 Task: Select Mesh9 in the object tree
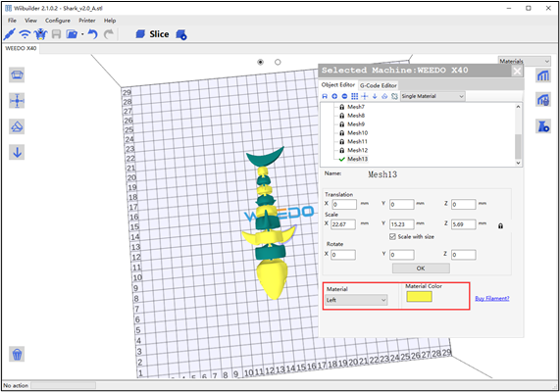pyautogui.click(x=356, y=124)
